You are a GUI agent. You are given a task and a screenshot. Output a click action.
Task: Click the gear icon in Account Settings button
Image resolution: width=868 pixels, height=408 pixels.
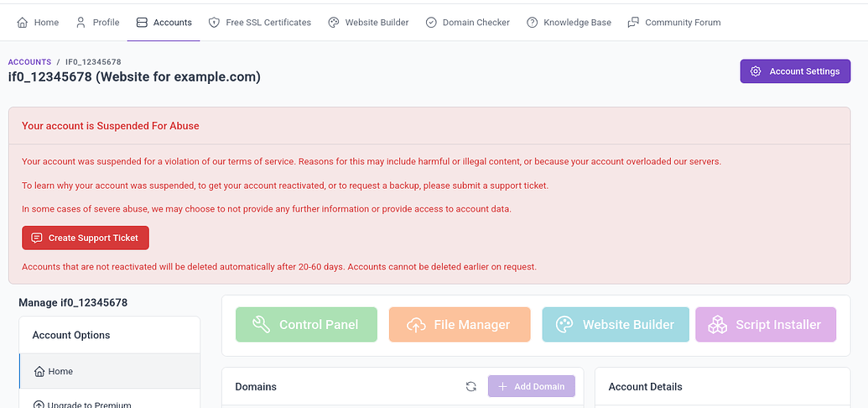click(x=756, y=71)
